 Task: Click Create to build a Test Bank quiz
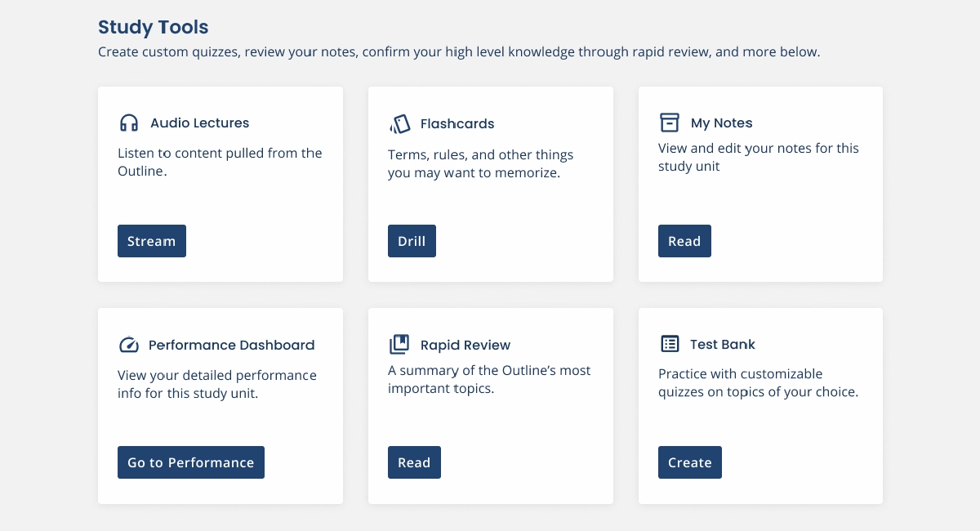(x=690, y=462)
